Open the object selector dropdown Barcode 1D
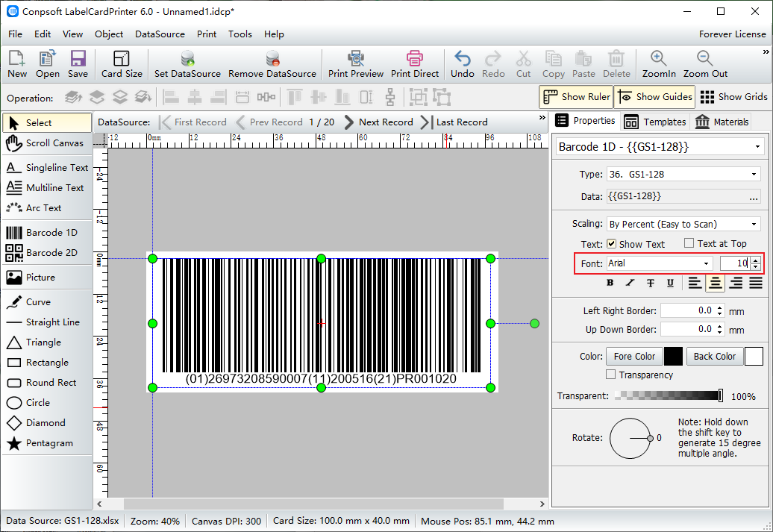773x532 pixels. (757, 147)
